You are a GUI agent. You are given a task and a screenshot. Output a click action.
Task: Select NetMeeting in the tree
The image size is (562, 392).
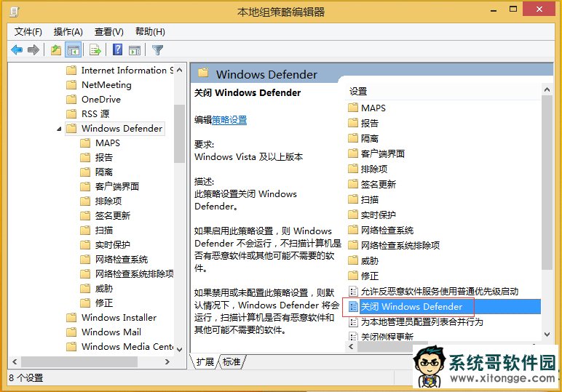106,85
